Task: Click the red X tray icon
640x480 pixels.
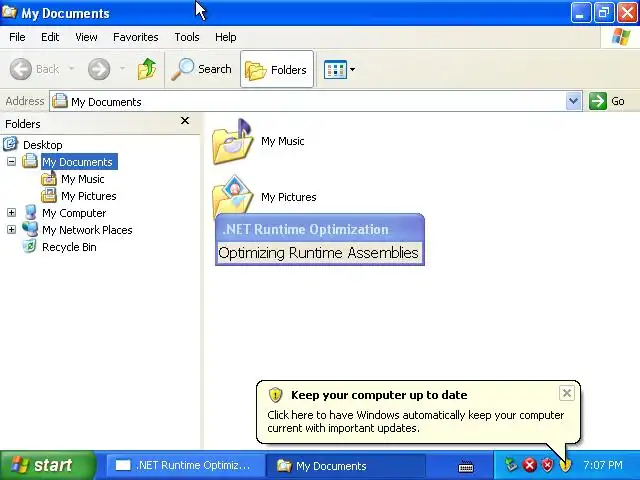Action: click(x=529, y=464)
